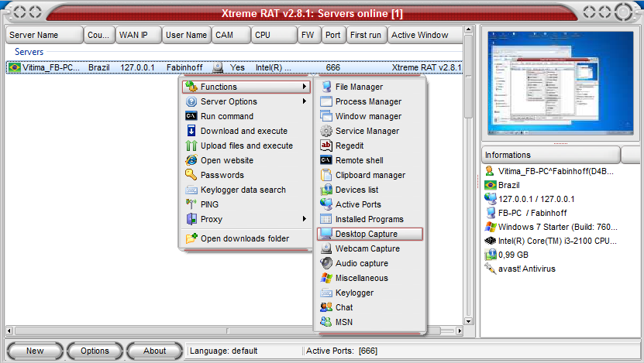Viewport: 644px width, 363px height.
Task: Click the FB-PC / Fabinhoff info line
Action: tap(526, 213)
